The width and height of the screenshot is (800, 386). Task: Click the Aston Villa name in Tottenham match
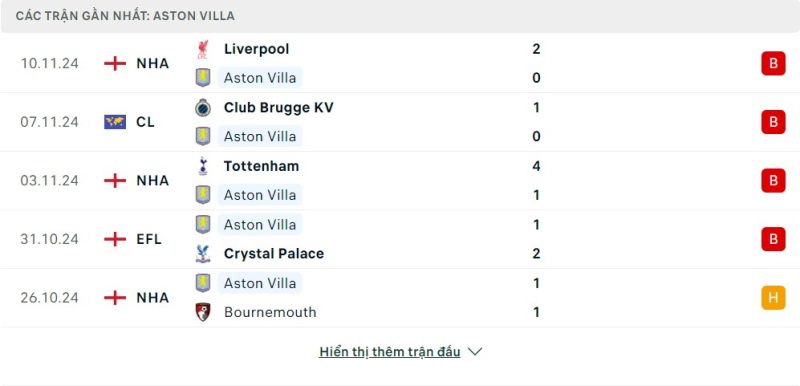(x=260, y=195)
